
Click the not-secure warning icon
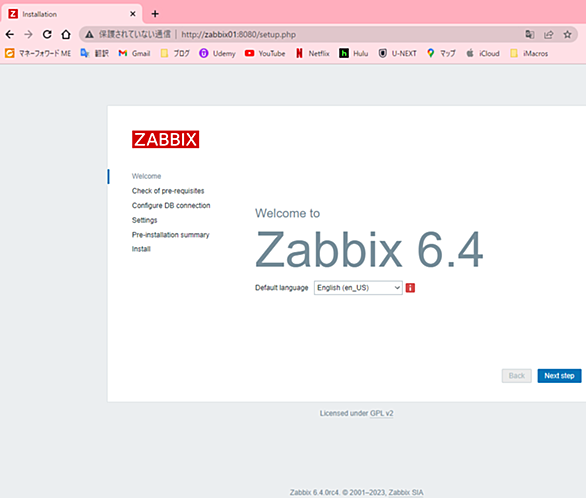(x=89, y=34)
